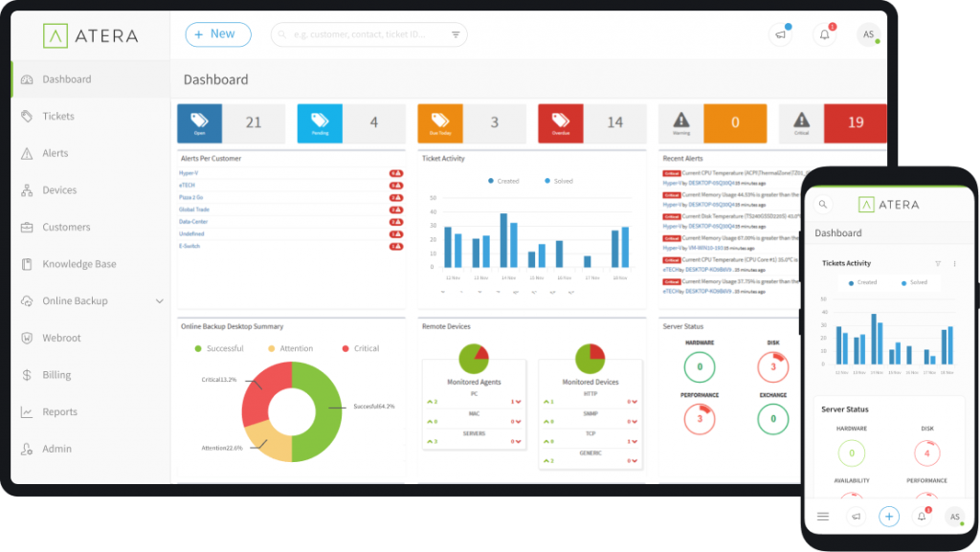Click the Reports chart icon in sidebar
Viewport: 980px width, 552px height.
27,411
